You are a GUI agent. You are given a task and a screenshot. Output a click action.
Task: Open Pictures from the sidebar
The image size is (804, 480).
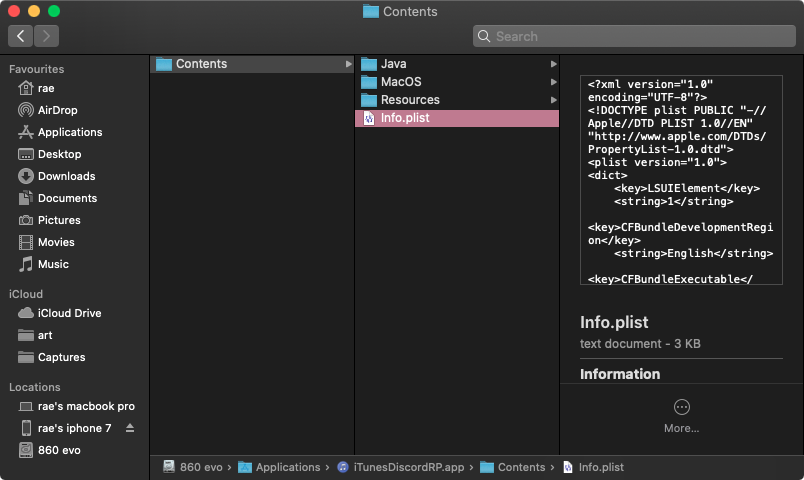49,221
